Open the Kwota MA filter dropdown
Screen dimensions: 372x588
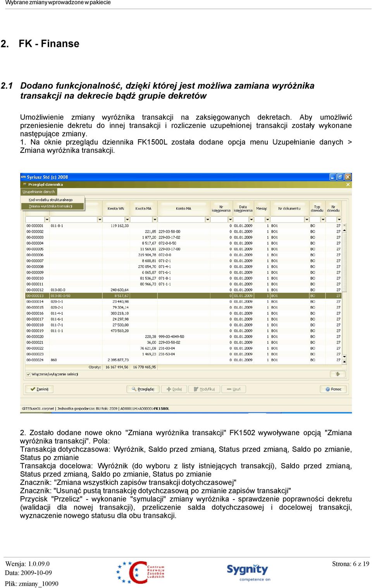[x=155, y=220]
